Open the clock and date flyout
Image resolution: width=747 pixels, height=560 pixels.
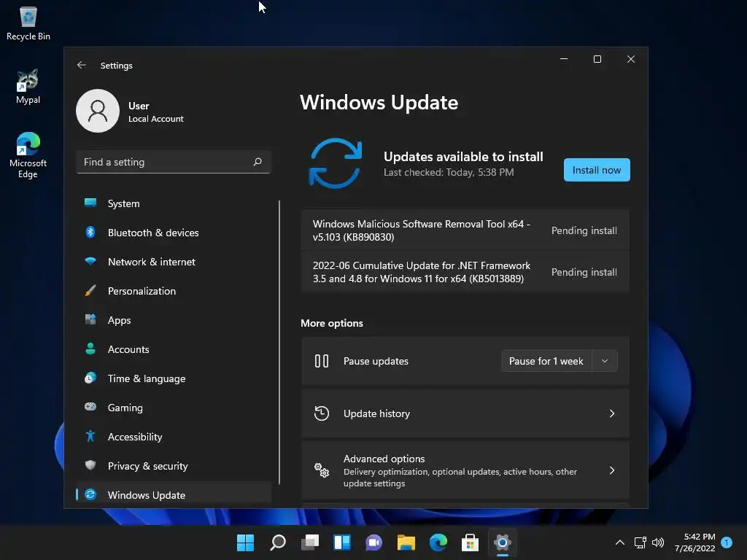(695, 542)
